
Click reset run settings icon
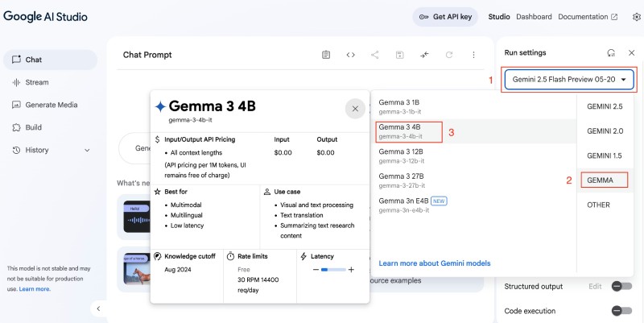[611, 52]
